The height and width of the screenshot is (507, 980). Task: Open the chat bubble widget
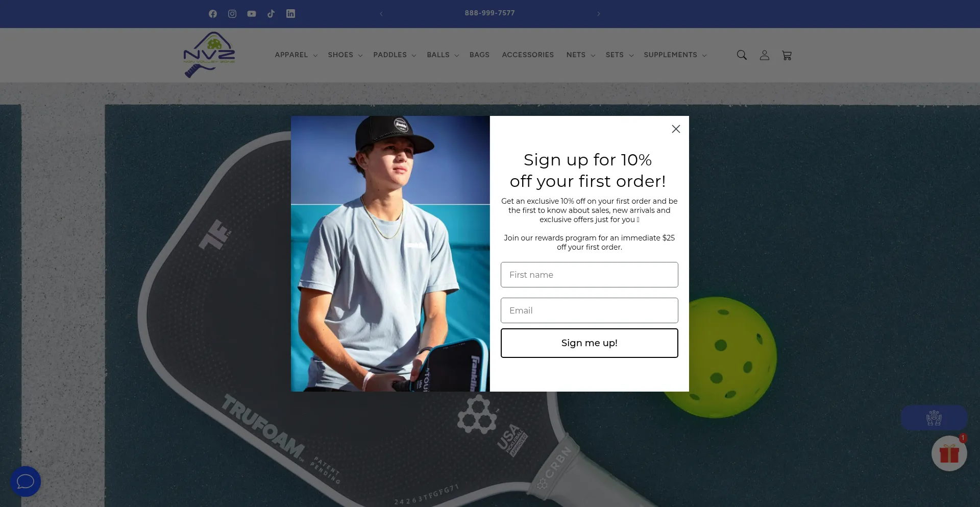point(26,481)
